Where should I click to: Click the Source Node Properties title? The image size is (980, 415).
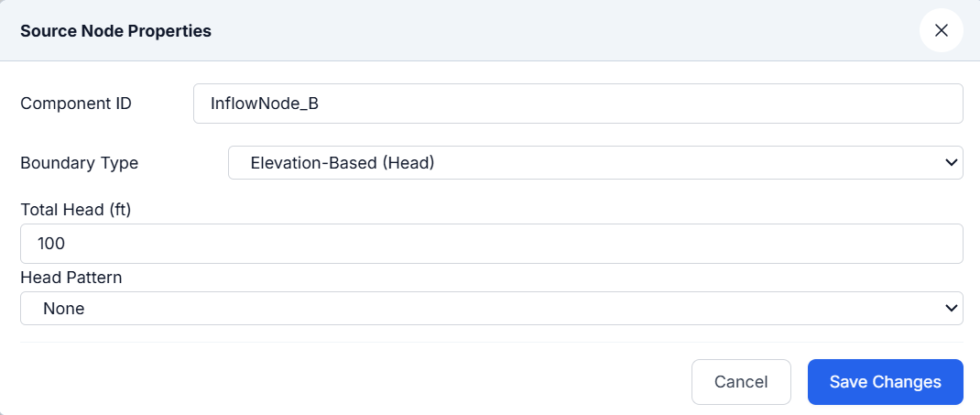pyautogui.click(x=115, y=30)
